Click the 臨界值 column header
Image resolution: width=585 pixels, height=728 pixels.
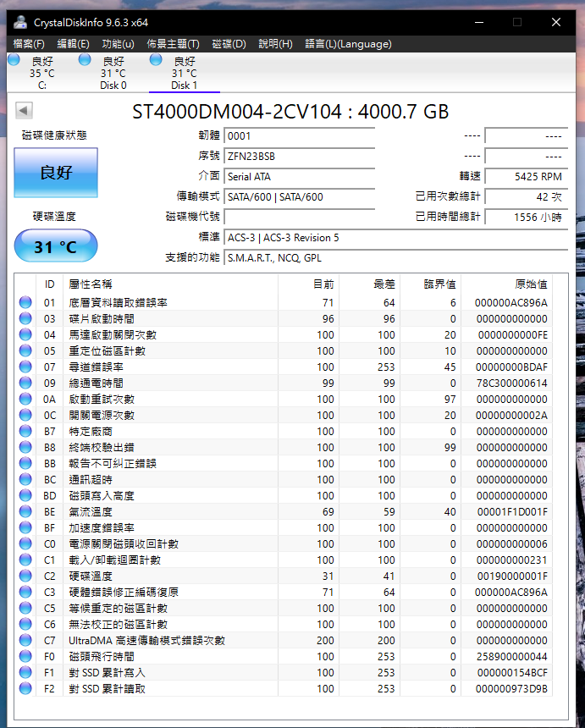coord(430,284)
